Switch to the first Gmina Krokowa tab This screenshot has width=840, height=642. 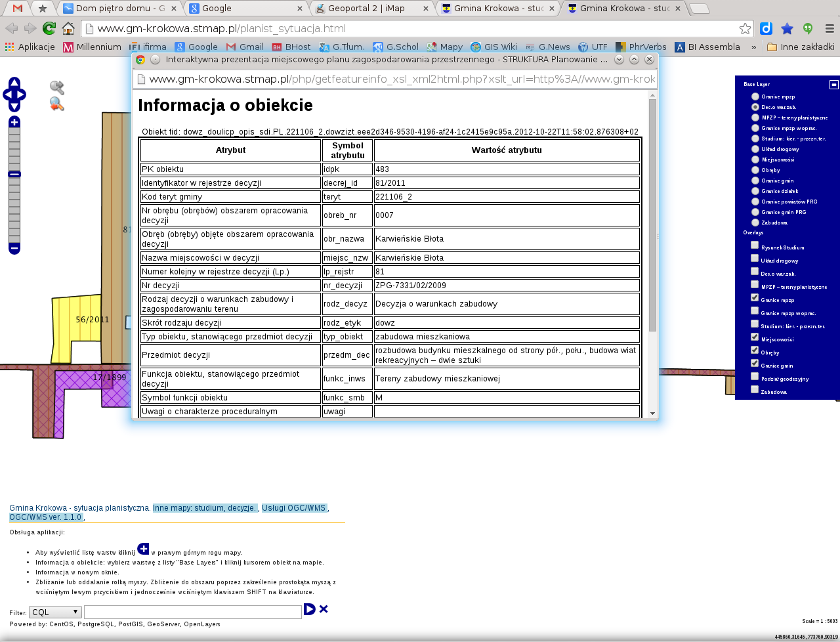pos(497,9)
